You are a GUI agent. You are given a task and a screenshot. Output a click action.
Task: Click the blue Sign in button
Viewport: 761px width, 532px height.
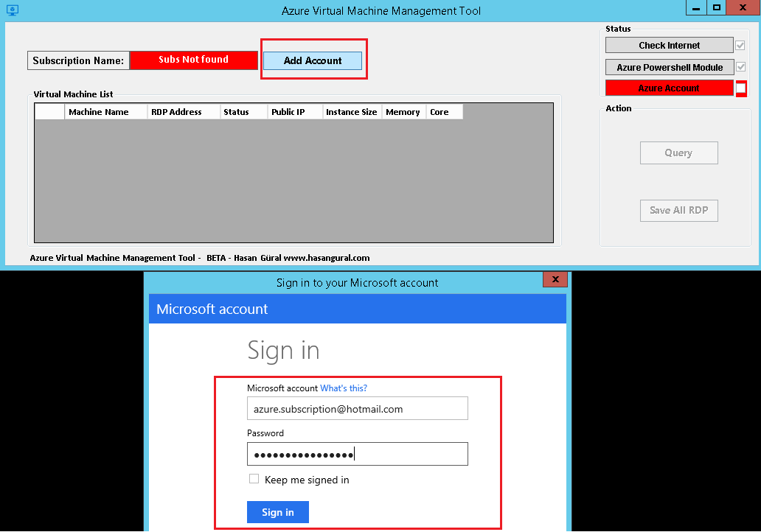pyautogui.click(x=277, y=512)
